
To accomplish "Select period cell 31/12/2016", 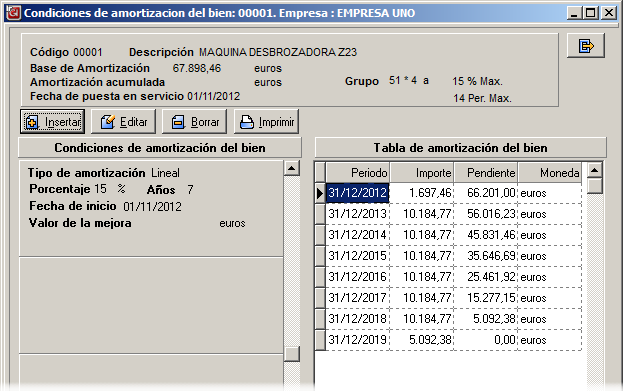I will click(x=358, y=277).
